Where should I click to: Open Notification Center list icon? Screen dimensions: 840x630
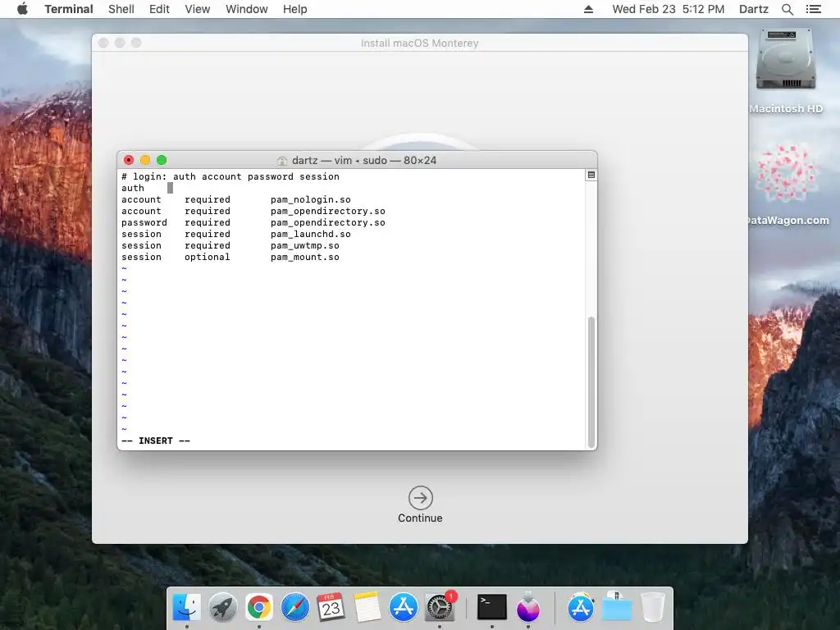pos(813,9)
